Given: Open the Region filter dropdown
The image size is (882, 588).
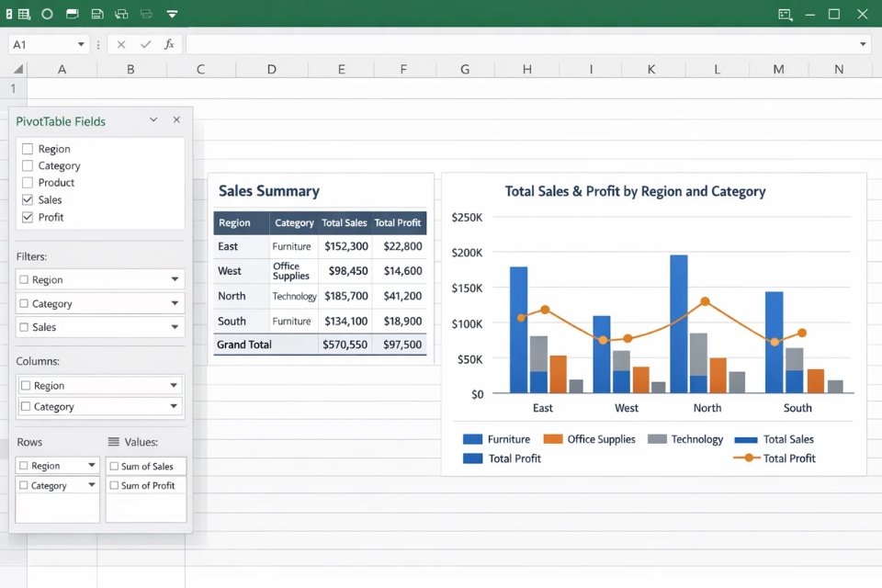Looking at the screenshot, I should pos(175,279).
